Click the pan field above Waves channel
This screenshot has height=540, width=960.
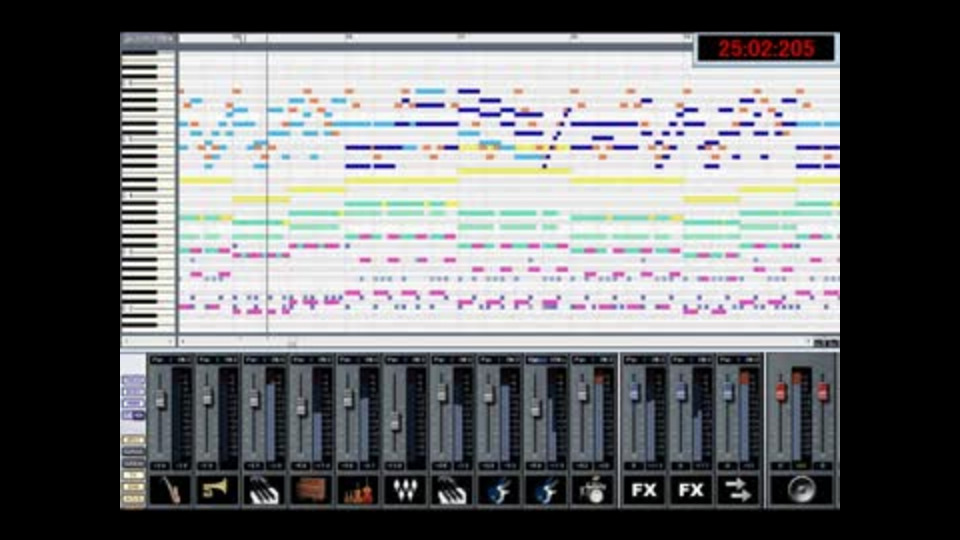[405, 360]
